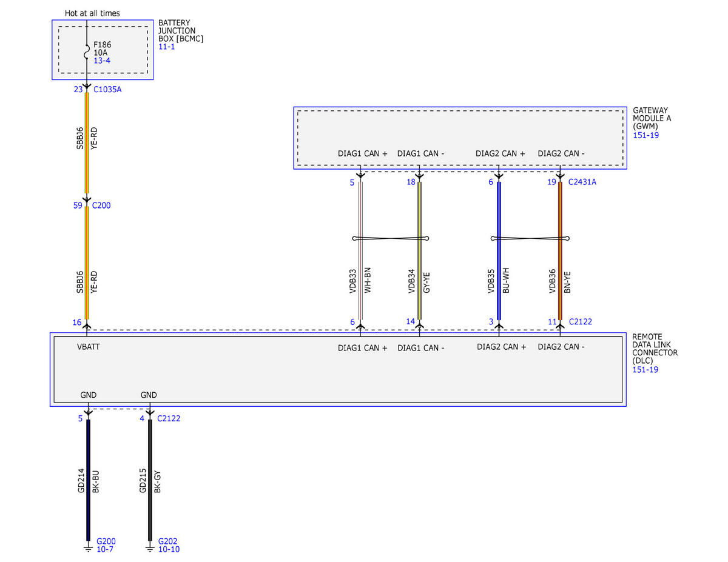Viewport: 728px width, 562px height.
Task: Open the 11-1 Battery Junction Box reference link
Action: [x=166, y=47]
